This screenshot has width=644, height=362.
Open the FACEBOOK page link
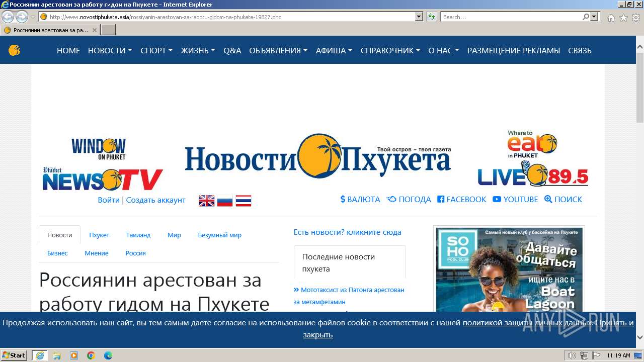pos(462,199)
